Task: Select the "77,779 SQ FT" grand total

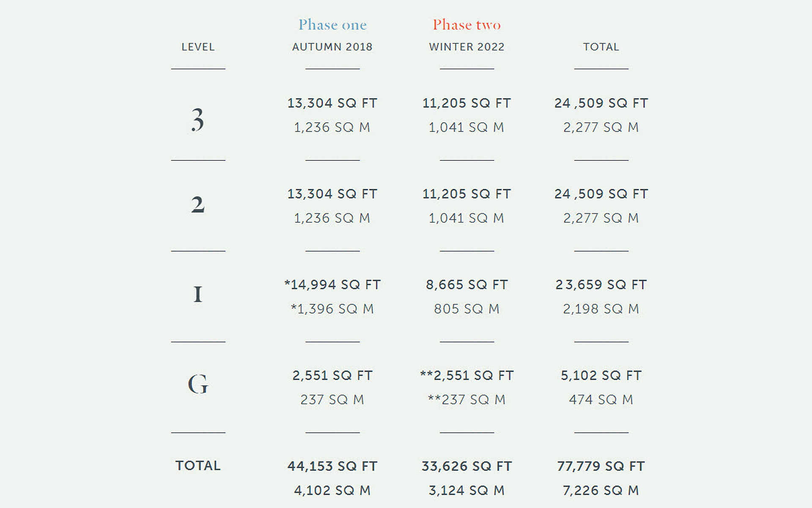Action: coord(601,467)
